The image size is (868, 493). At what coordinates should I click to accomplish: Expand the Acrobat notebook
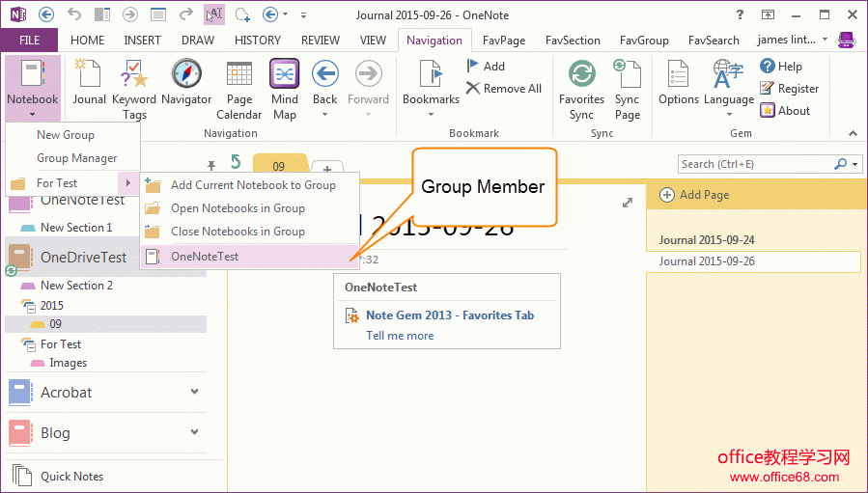195,392
